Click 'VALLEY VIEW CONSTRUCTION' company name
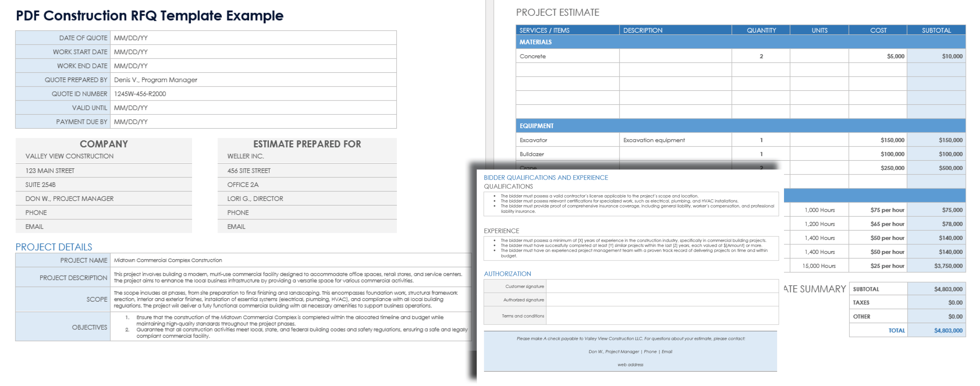 69,156
